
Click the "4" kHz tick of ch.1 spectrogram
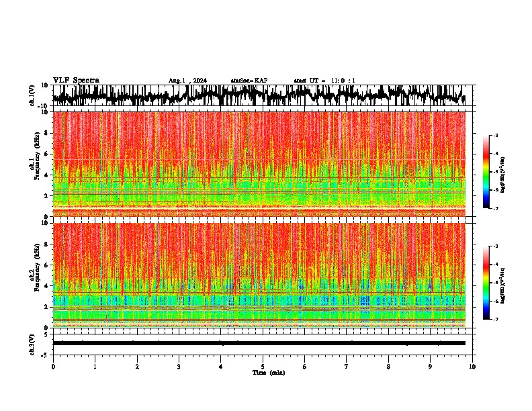[46, 175]
